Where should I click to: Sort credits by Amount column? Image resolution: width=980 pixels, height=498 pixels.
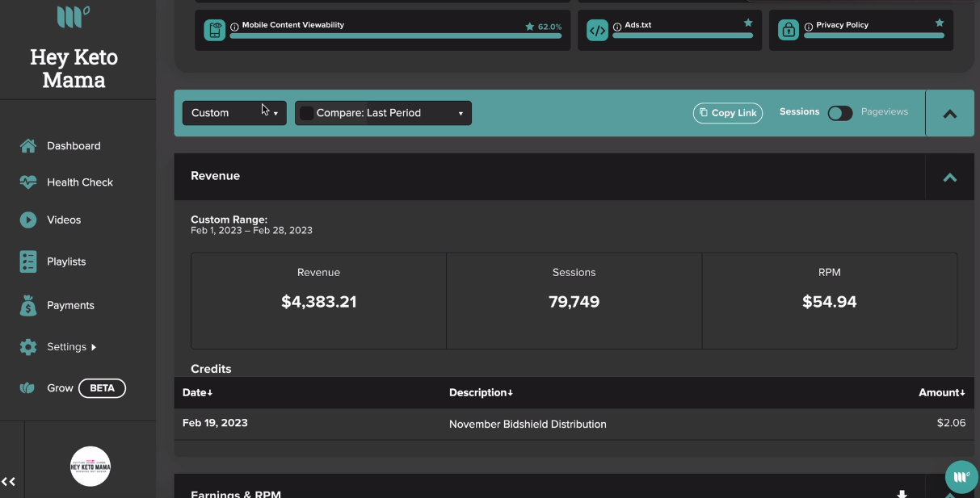pos(942,392)
